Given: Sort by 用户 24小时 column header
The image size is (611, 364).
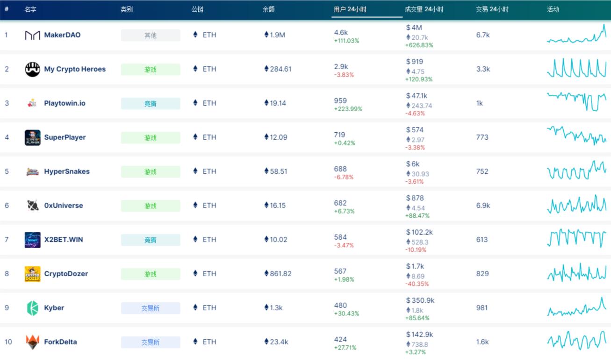Looking at the screenshot, I should (350, 9).
